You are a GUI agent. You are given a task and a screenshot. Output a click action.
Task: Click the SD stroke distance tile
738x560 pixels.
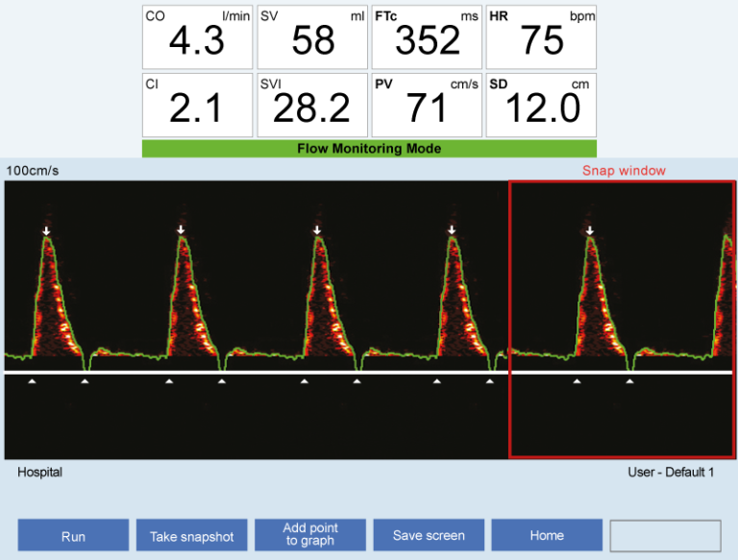pos(541,105)
